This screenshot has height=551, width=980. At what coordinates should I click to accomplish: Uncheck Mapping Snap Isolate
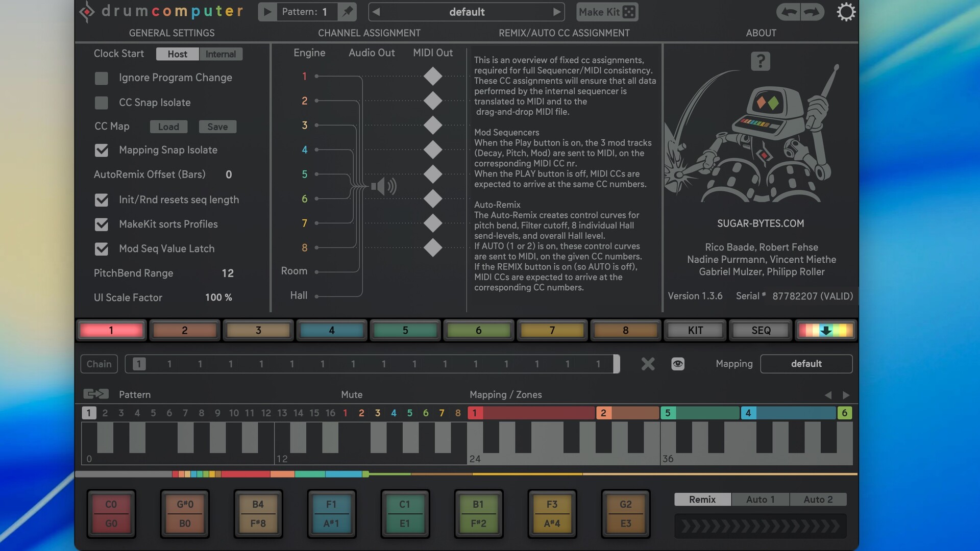[102, 151]
